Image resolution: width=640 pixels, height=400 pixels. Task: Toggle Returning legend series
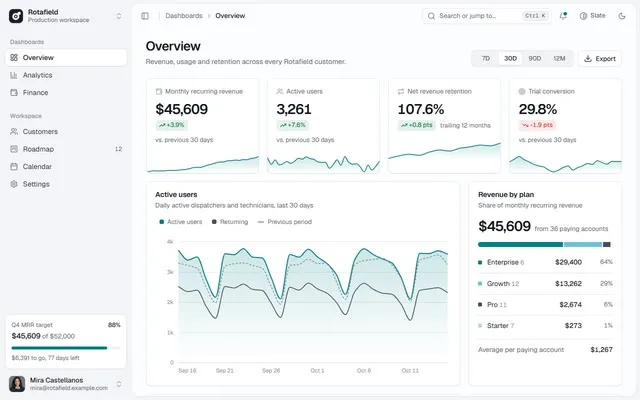click(x=230, y=222)
